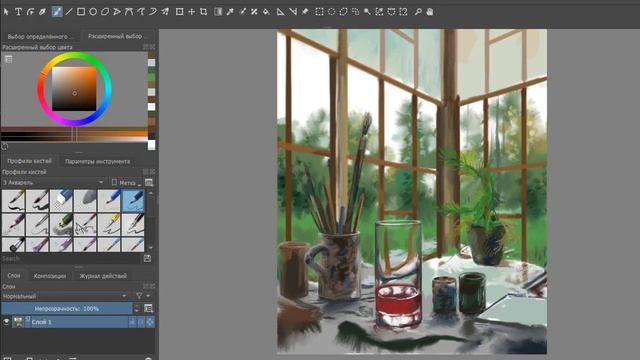Open the color selector settings icon
This screenshot has height=360, width=640.
tap(8, 60)
